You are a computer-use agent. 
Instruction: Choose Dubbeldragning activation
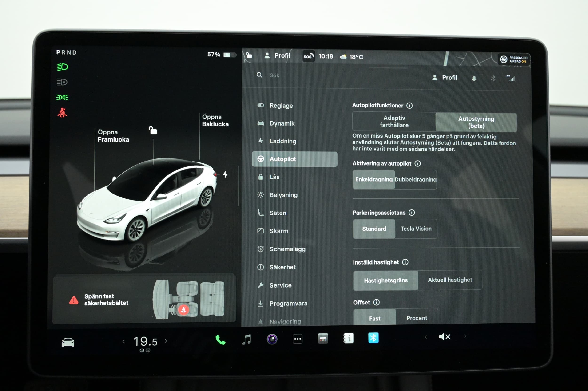click(416, 179)
